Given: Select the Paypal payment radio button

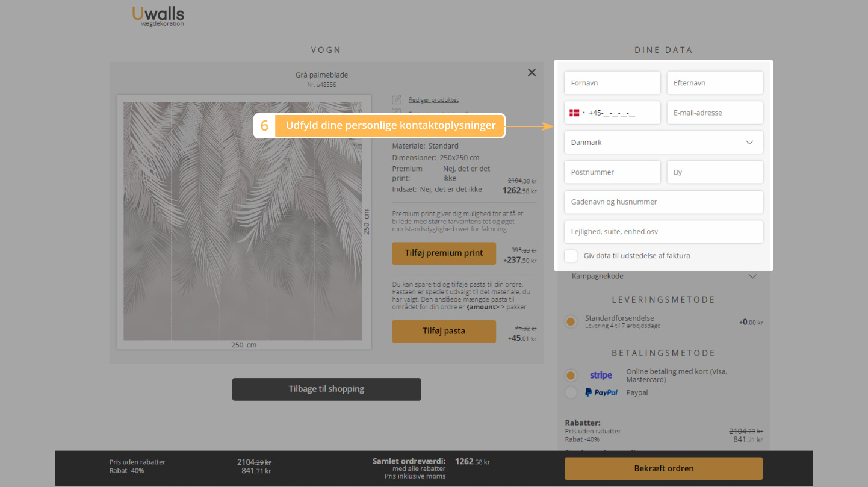Looking at the screenshot, I should click(x=571, y=392).
